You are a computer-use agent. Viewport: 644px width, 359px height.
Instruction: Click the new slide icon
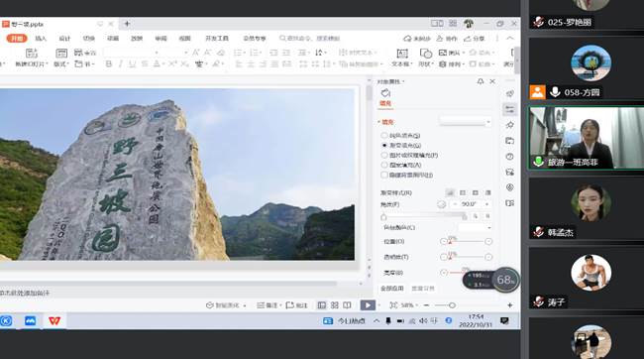[x=32, y=53]
